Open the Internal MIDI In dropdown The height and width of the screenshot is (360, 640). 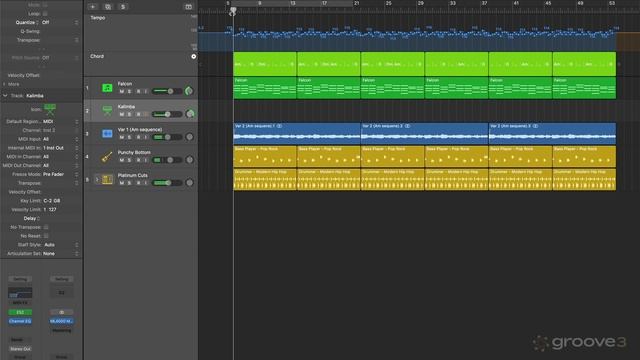60,148
